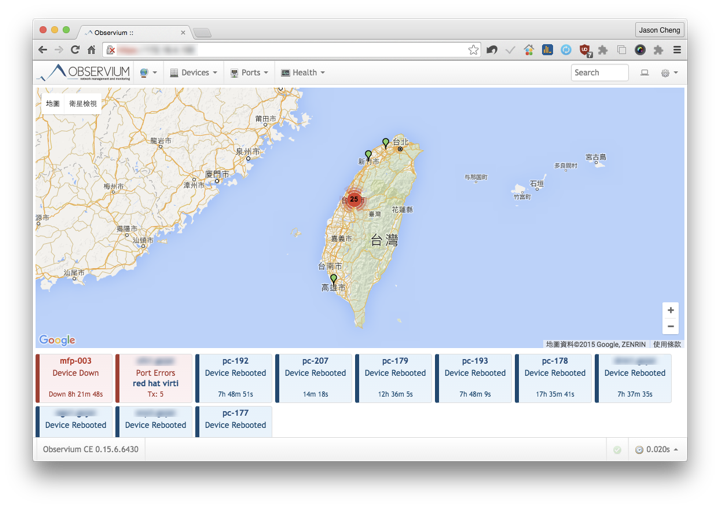The width and height of the screenshot is (720, 508).
Task: Click the green map pin near 台北
Action: [x=386, y=143]
